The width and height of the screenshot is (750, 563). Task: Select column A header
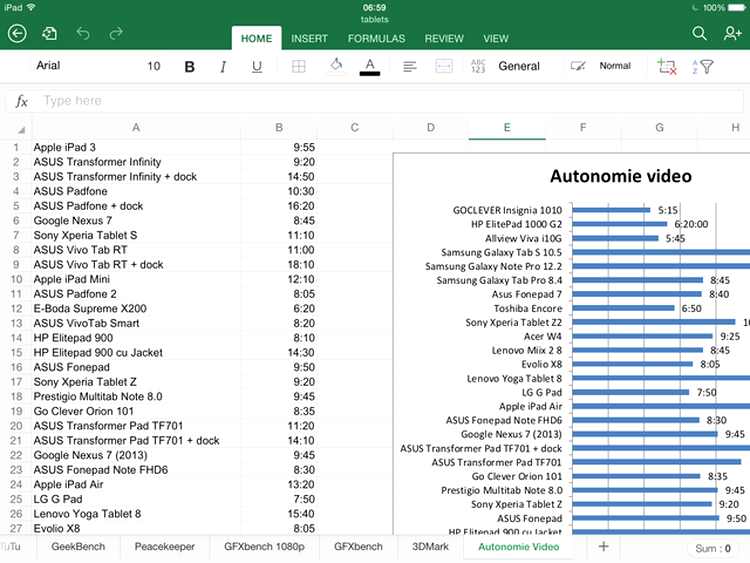click(x=136, y=128)
